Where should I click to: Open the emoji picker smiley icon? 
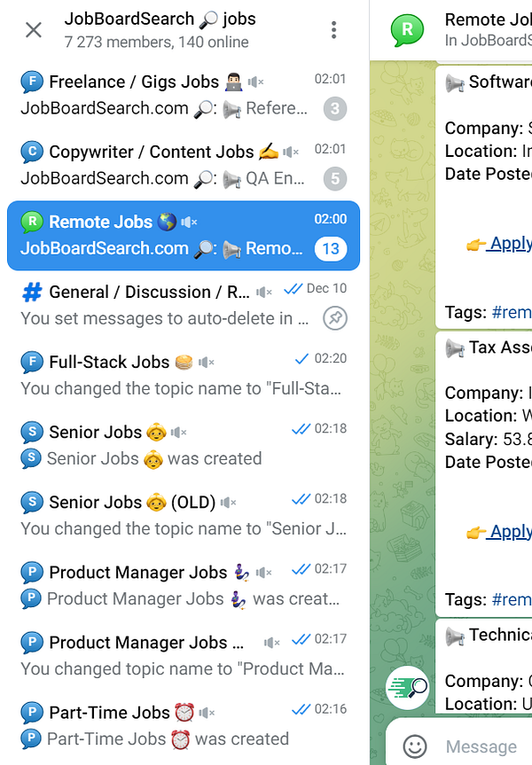point(415,746)
